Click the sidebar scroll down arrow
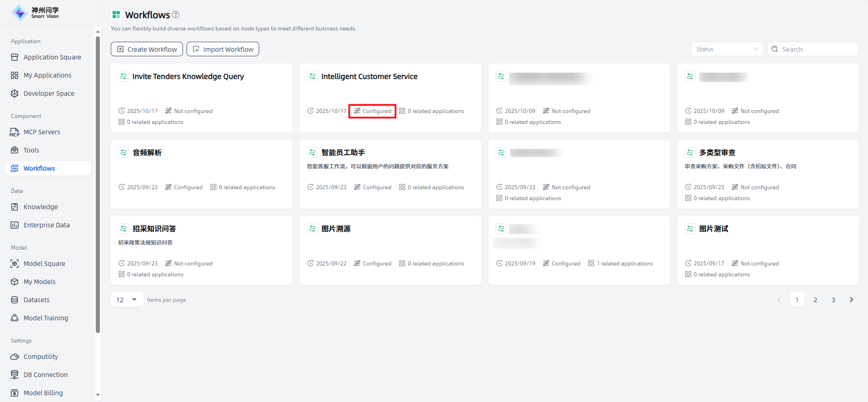Viewport: 868px width, 402px height. (98, 395)
